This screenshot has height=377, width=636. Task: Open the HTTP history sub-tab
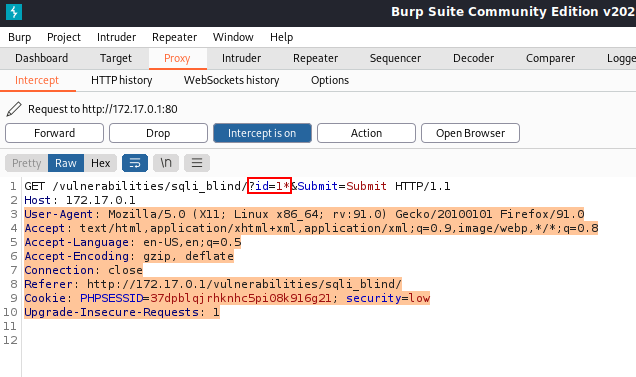point(122,80)
